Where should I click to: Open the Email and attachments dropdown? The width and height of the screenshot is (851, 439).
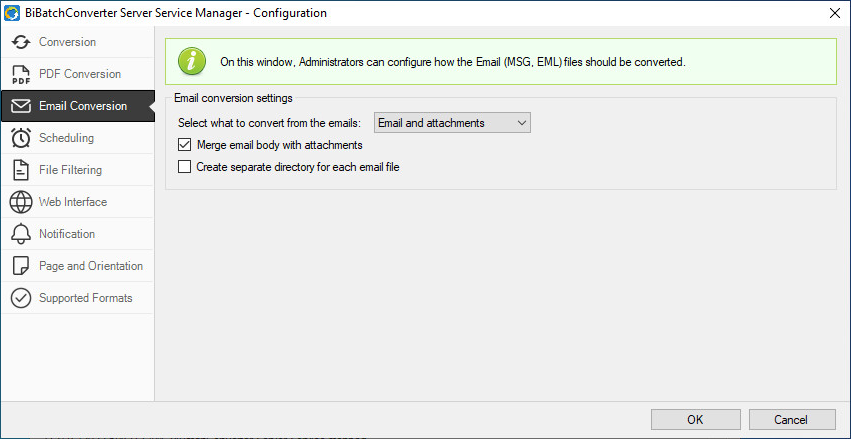[452, 123]
